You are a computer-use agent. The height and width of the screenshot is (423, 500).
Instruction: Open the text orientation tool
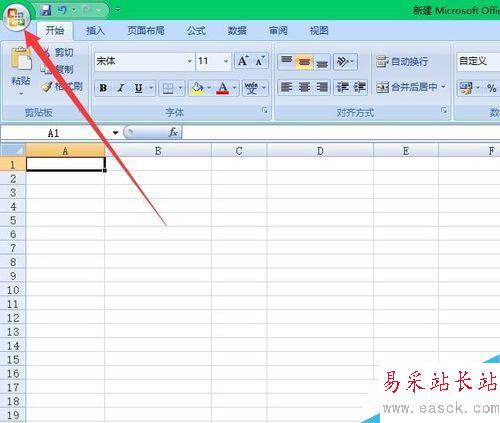[345, 62]
